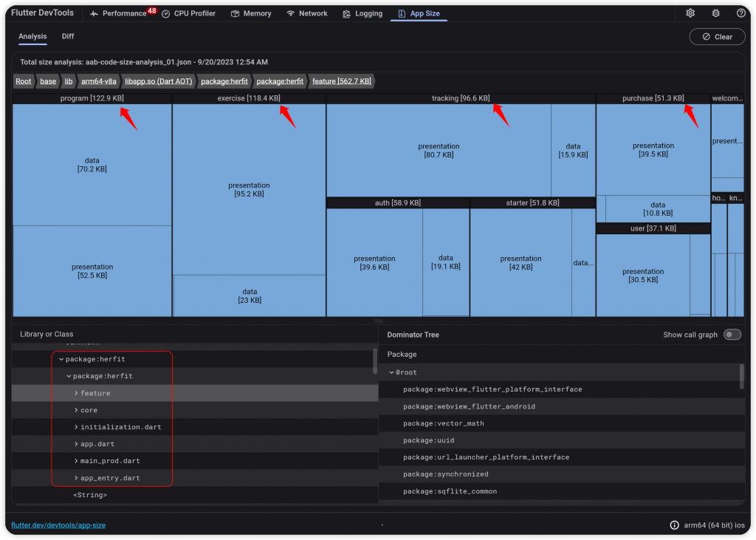Open flutter.dev/devtools/app-size link
This screenshot has width=756, height=540.
(58, 525)
